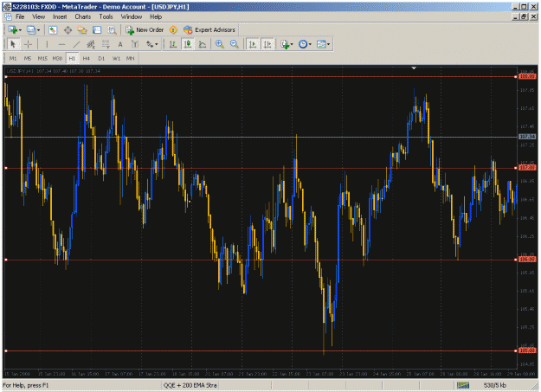The width and height of the screenshot is (541, 392).
Task: Open the Help menu
Action: tap(156, 16)
